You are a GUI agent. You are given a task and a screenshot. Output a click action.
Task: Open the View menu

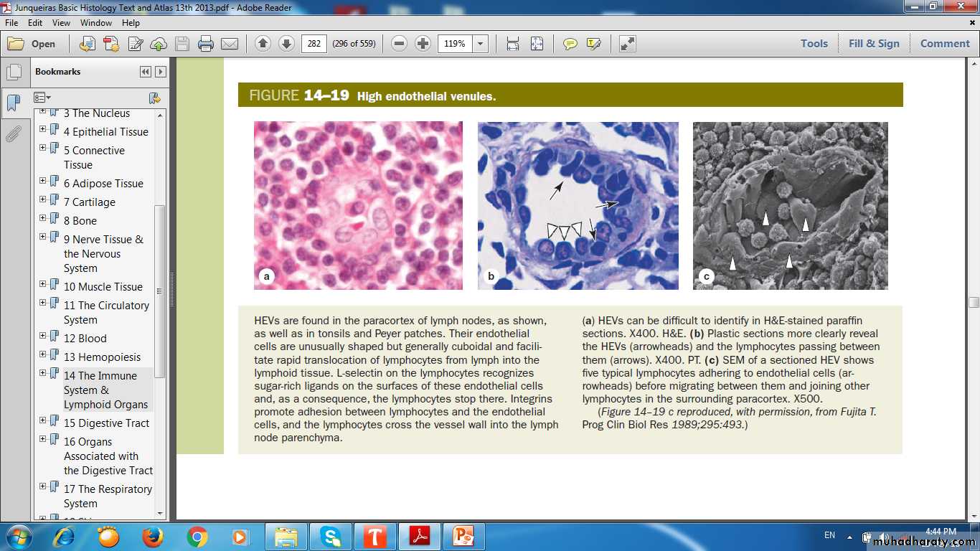pos(61,23)
